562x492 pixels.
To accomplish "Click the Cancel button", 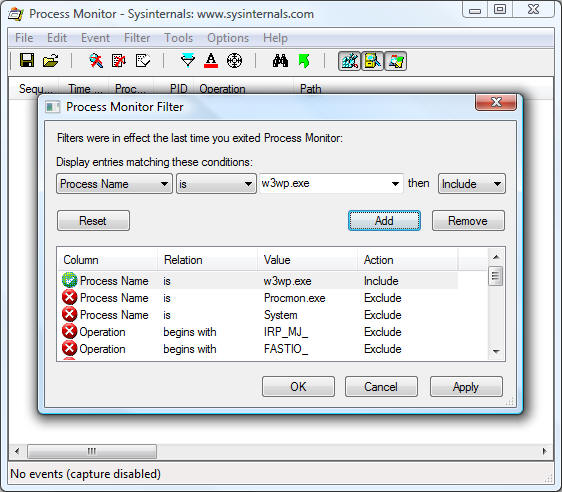I will 381,386.
